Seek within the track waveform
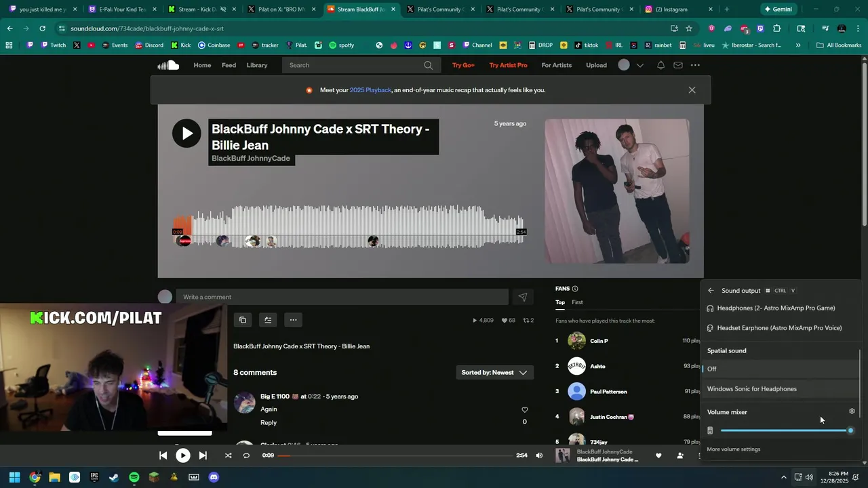The height and width of the screenshot is (488, 868). 349,227
